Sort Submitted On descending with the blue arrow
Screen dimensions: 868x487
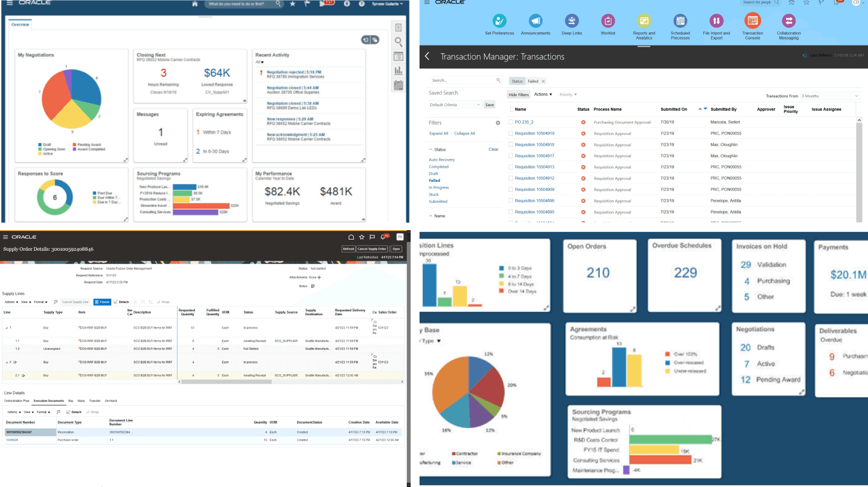[706, 108]
